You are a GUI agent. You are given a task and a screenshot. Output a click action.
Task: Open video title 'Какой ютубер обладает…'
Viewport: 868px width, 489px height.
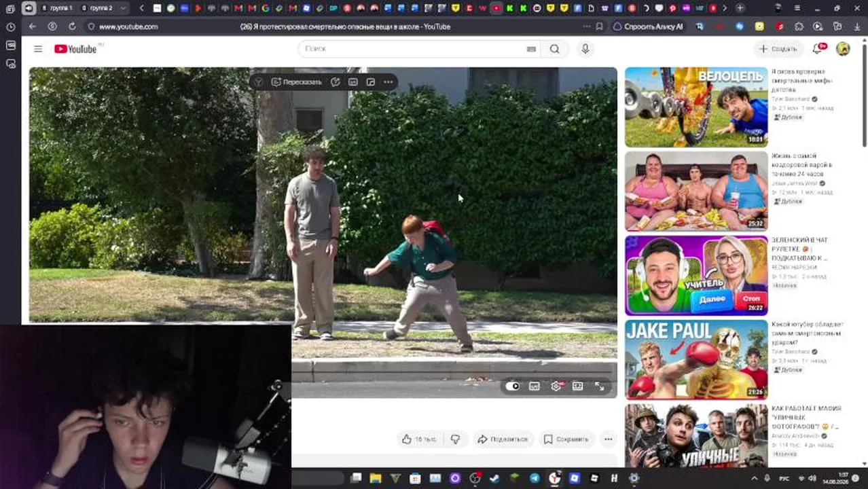pyautogui.click(x=807, y=333)
